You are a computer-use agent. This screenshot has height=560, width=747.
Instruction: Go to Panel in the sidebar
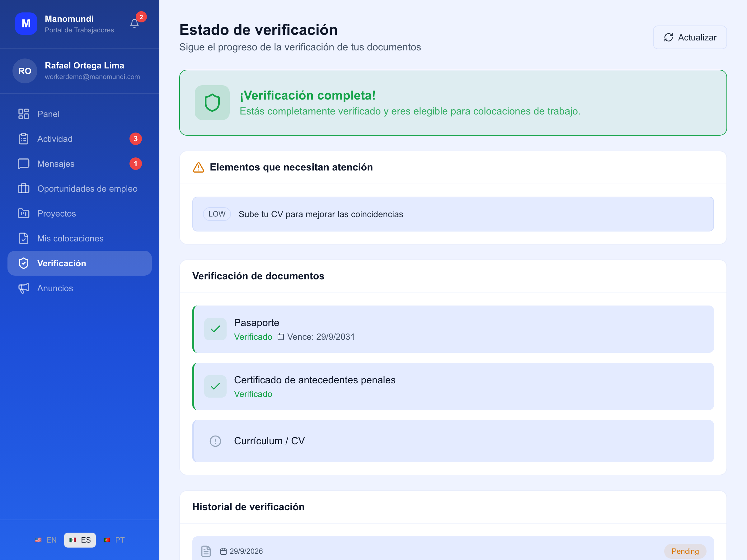[x=80, y=114]
